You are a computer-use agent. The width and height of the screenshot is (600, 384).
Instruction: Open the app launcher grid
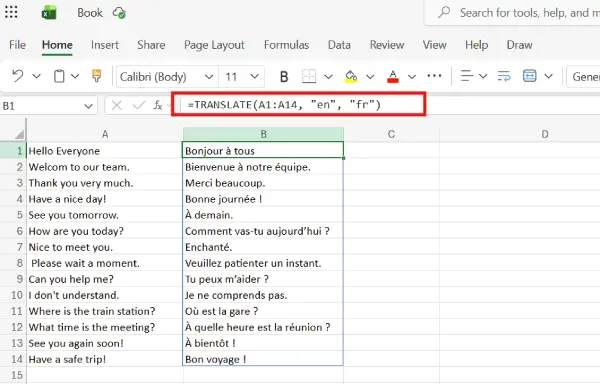click(x=11, y=12)
